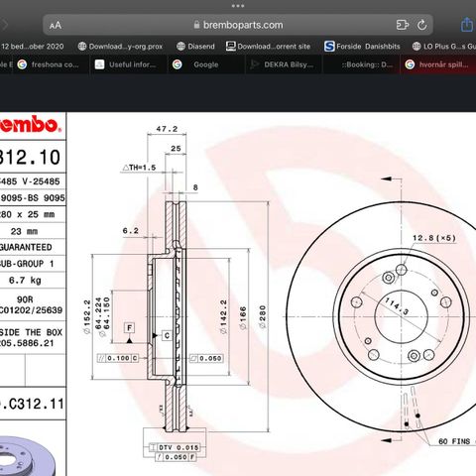
Task: Open the 'Download...orrent site' bookmark
Action: (268, 47)
